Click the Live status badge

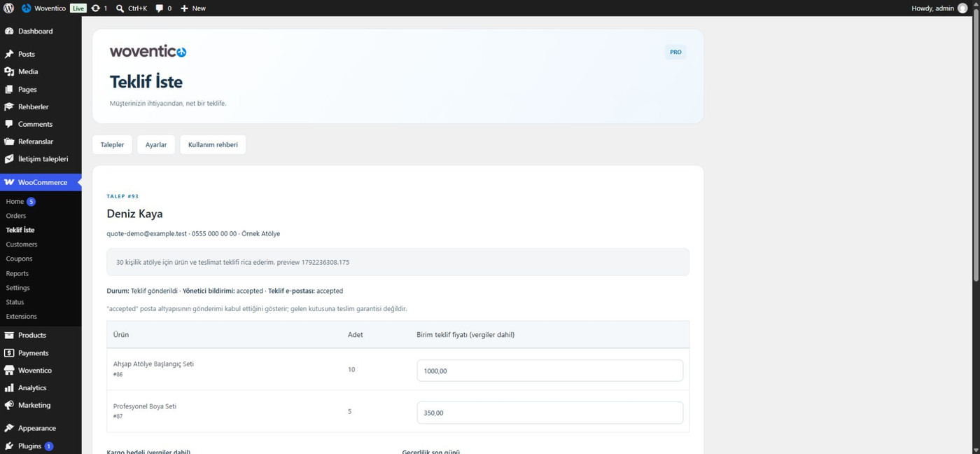tap(78, 8)
